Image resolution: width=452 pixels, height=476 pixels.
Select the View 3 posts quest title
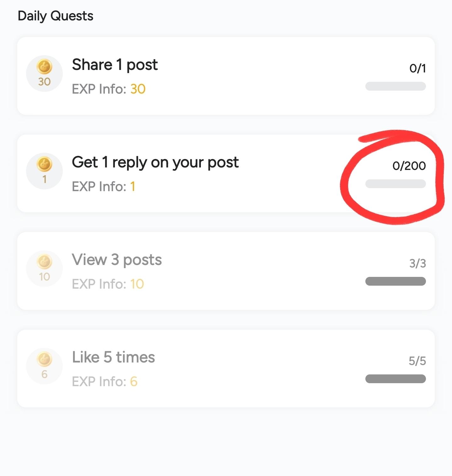pos(117,260)
